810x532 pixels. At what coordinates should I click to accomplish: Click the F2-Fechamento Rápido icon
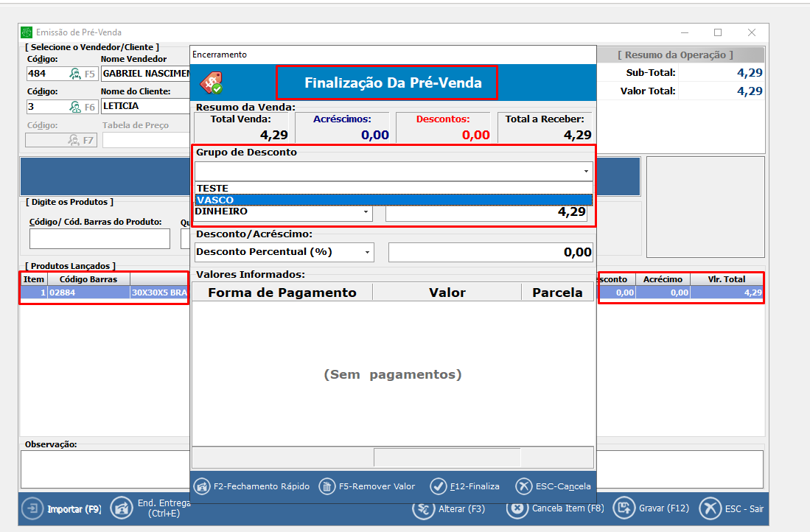point(203,486)
